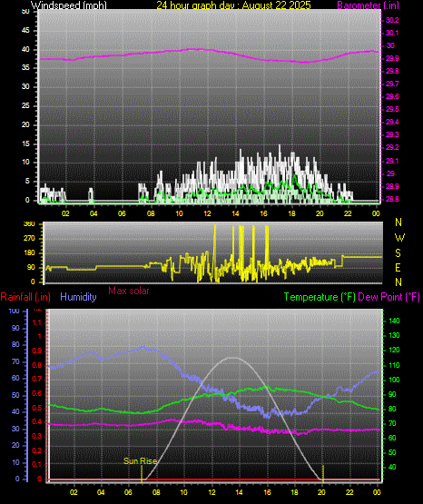Click "360" on the wind direction axis

(x=29, y=224)
